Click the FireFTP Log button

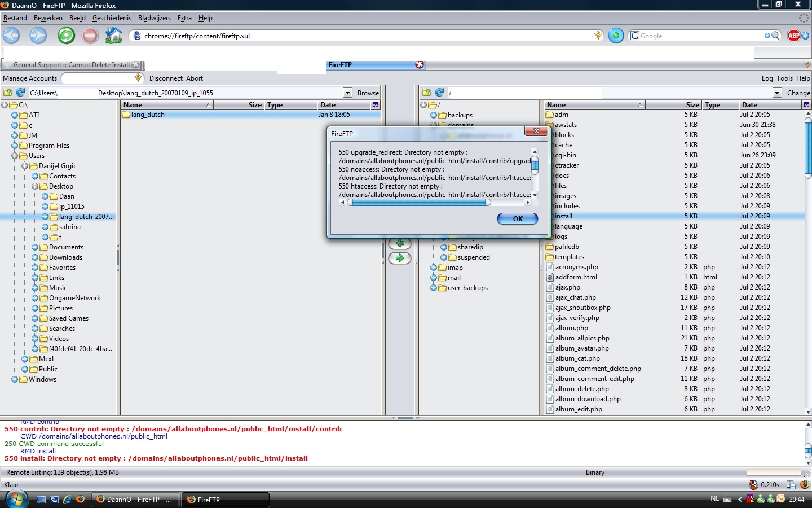(x=767, y=78)
